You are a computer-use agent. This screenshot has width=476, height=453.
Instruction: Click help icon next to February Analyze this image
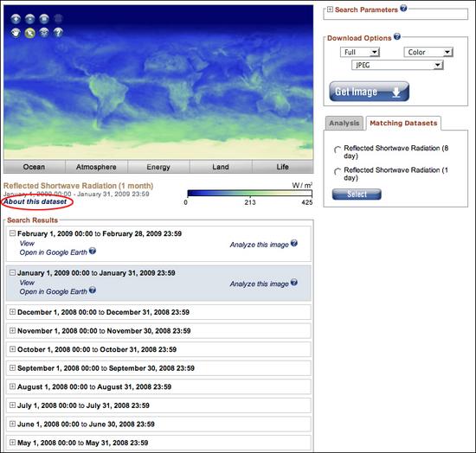pyautogui.click(x=294, y=243)
